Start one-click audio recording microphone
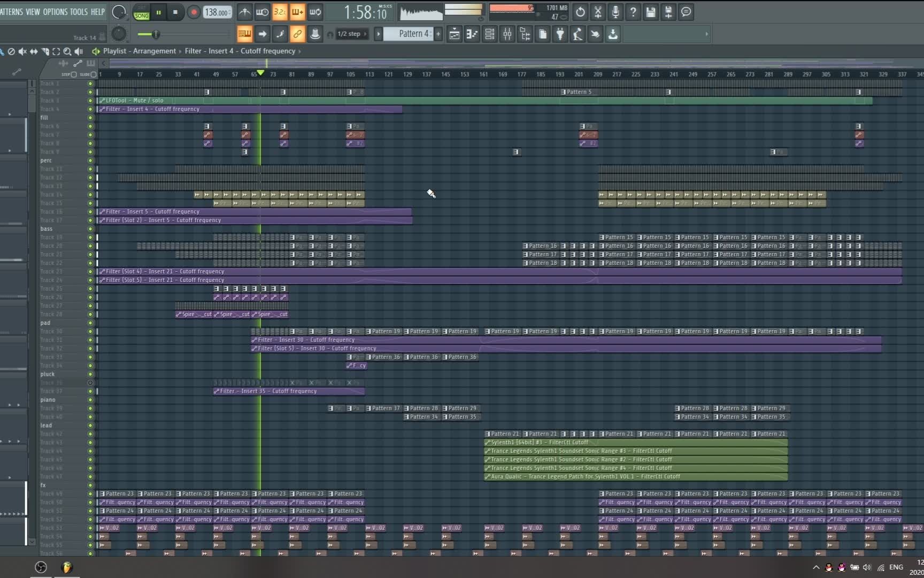924x578 pixels. (615, 12)
